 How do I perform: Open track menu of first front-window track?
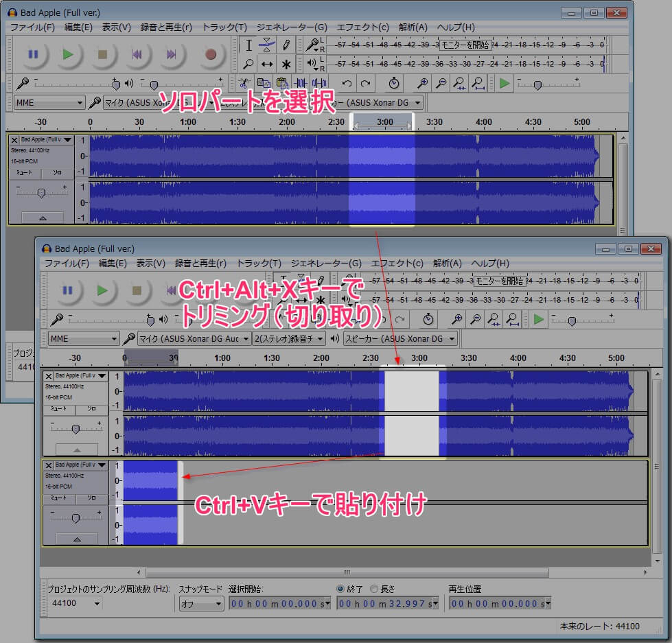[81, 375]
